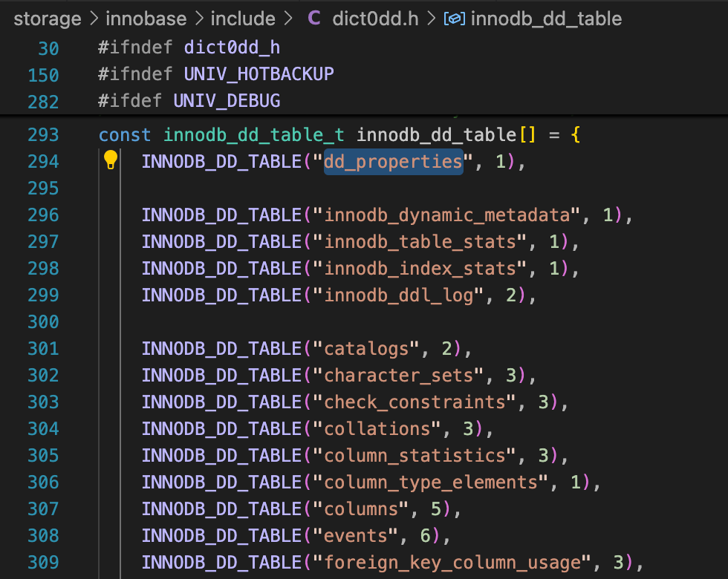Expand the include breadcrumb segment
728x579 pixels.
242,19
